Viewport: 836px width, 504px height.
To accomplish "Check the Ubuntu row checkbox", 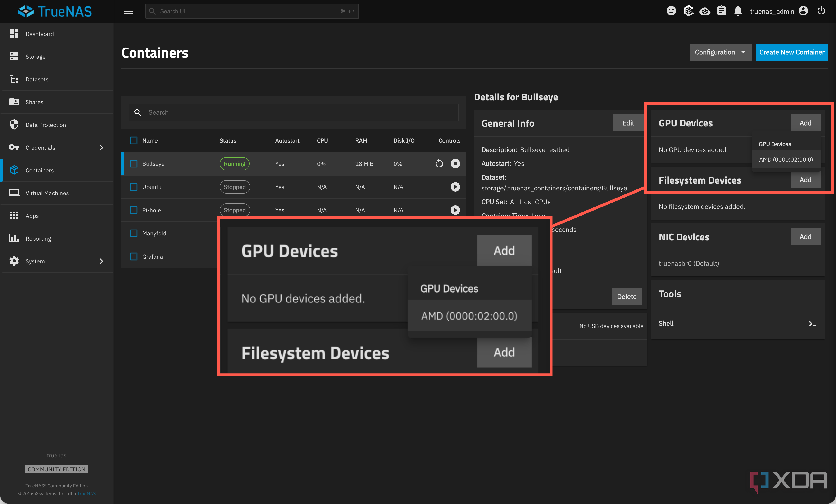I will [134, 187].
